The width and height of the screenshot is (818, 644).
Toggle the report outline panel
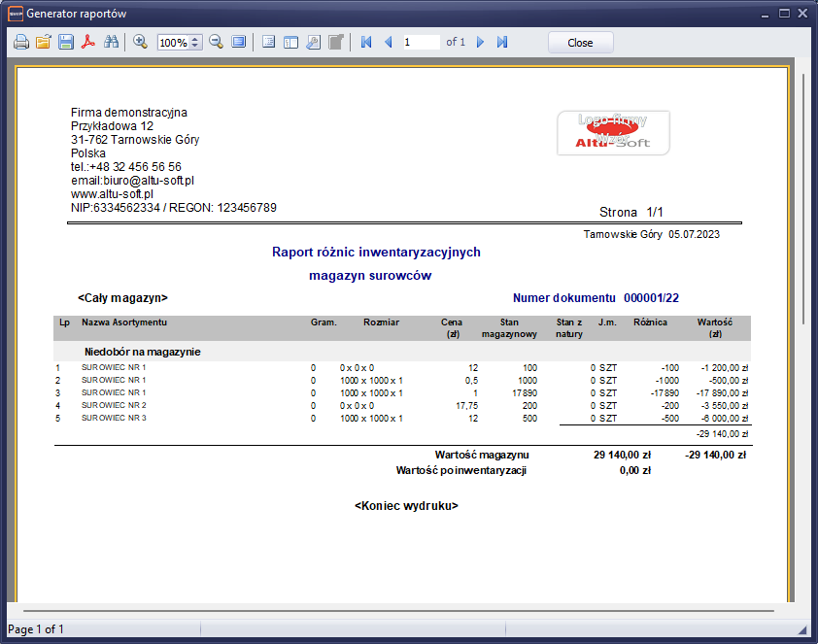click(x=268, y=43)
